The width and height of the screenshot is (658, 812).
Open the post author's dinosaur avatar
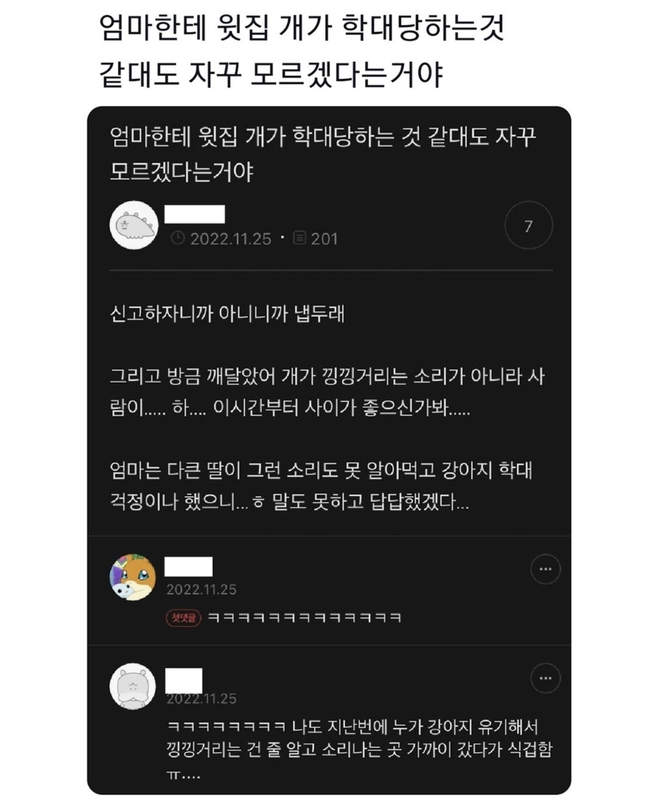[134, 225]
